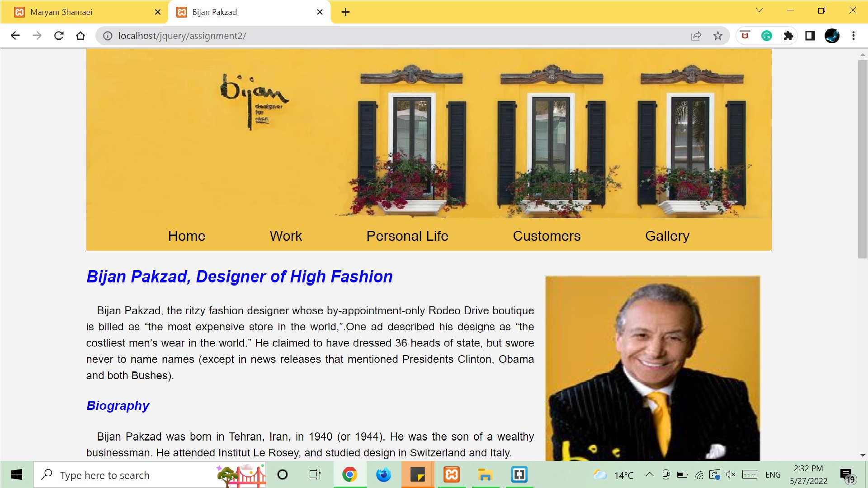The width and height of the screenshot is (868, 488).
Task: Bookmark this tab with the star
Action: [x=718, y=36]
